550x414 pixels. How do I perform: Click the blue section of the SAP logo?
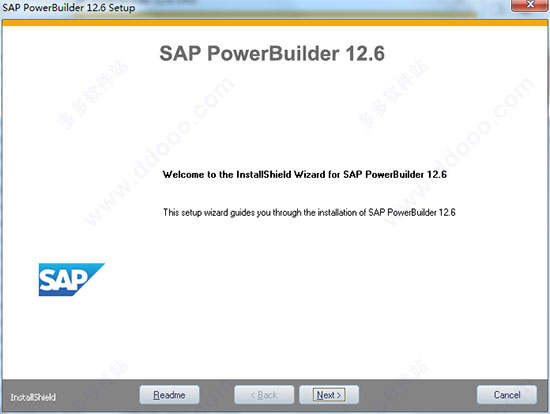(94, 270)
